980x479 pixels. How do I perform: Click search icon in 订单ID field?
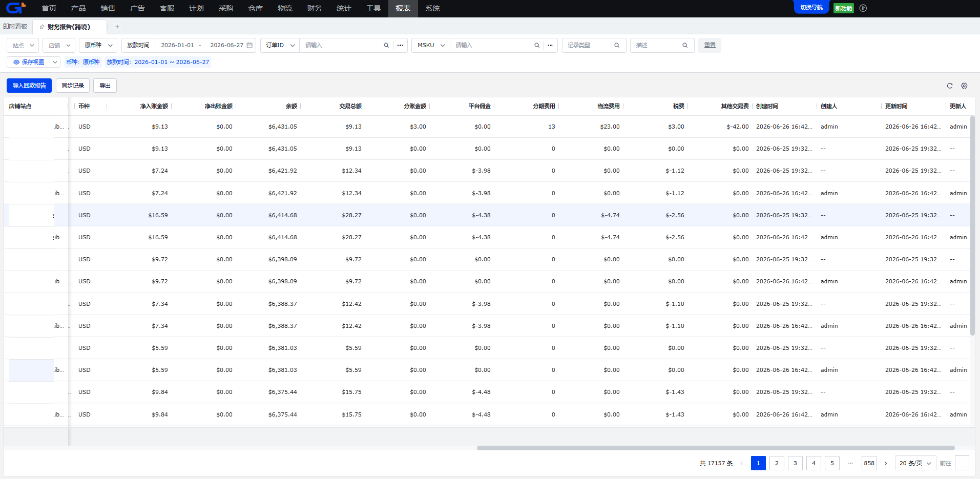pos(386,45)
